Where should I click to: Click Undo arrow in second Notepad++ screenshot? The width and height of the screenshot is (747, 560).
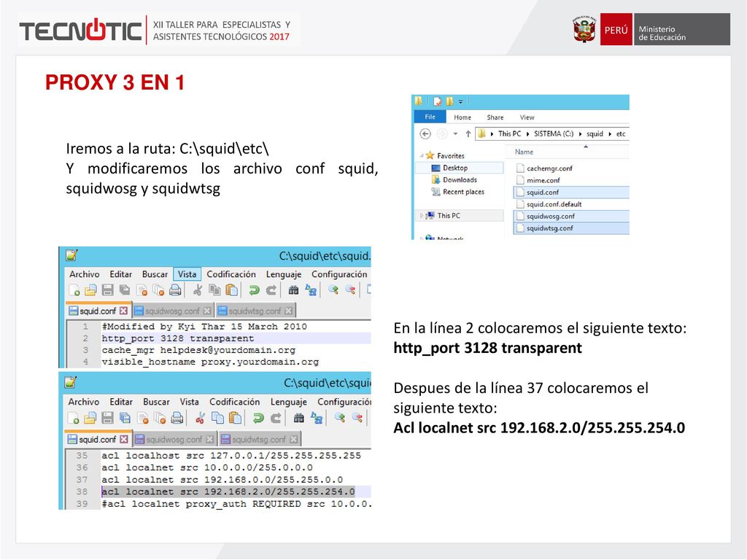[258, 418]
